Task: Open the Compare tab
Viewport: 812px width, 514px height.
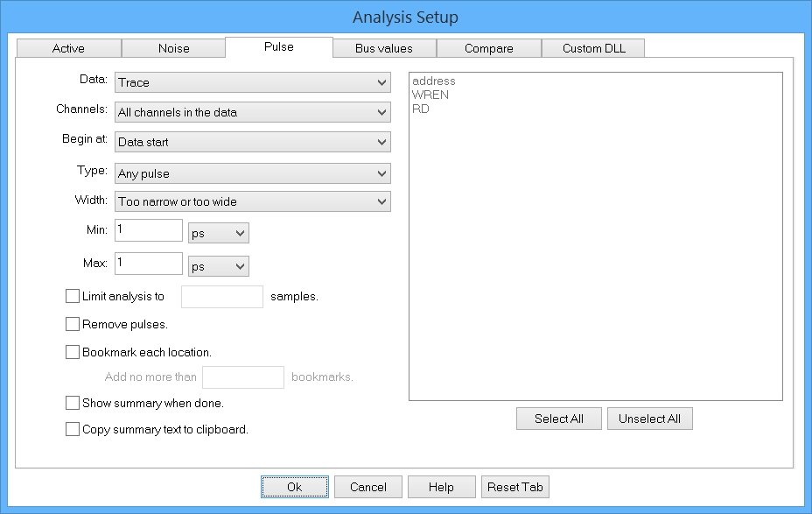Action: 488,48
